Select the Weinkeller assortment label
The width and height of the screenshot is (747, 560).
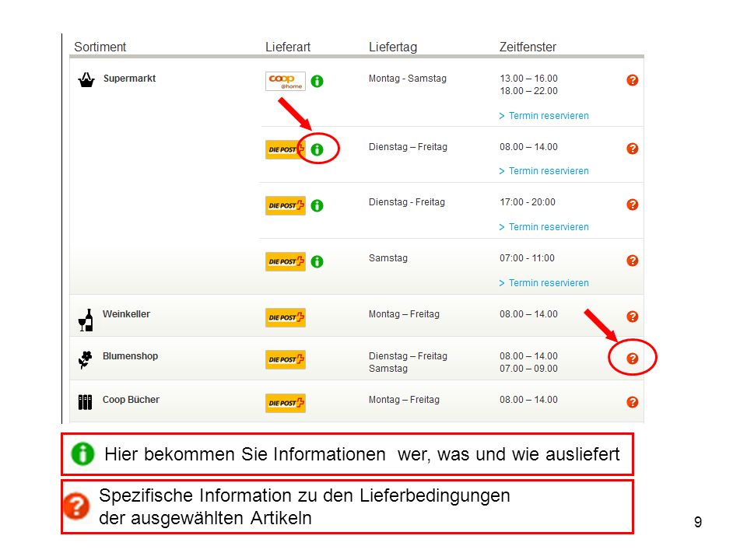[x=126, y=313]
